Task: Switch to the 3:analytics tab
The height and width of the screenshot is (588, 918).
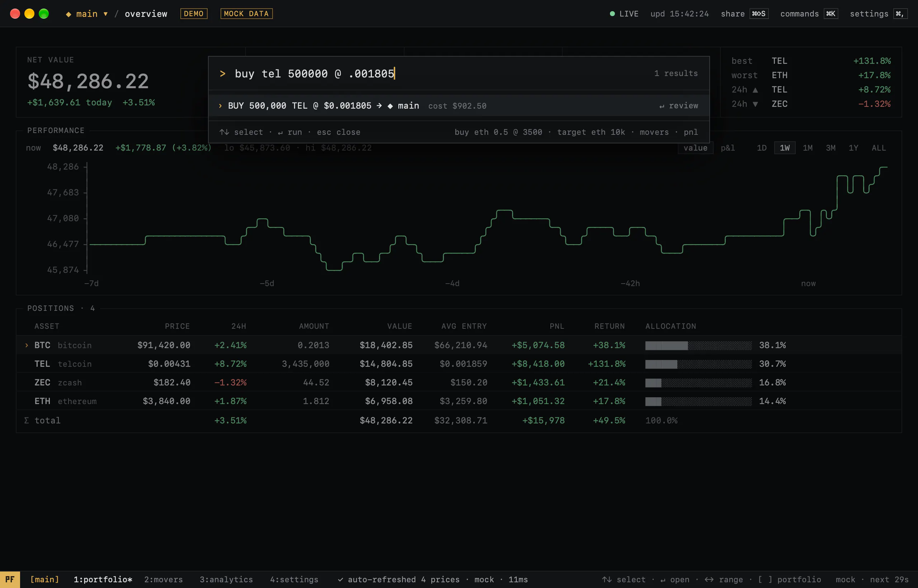Action: [226, 580]
